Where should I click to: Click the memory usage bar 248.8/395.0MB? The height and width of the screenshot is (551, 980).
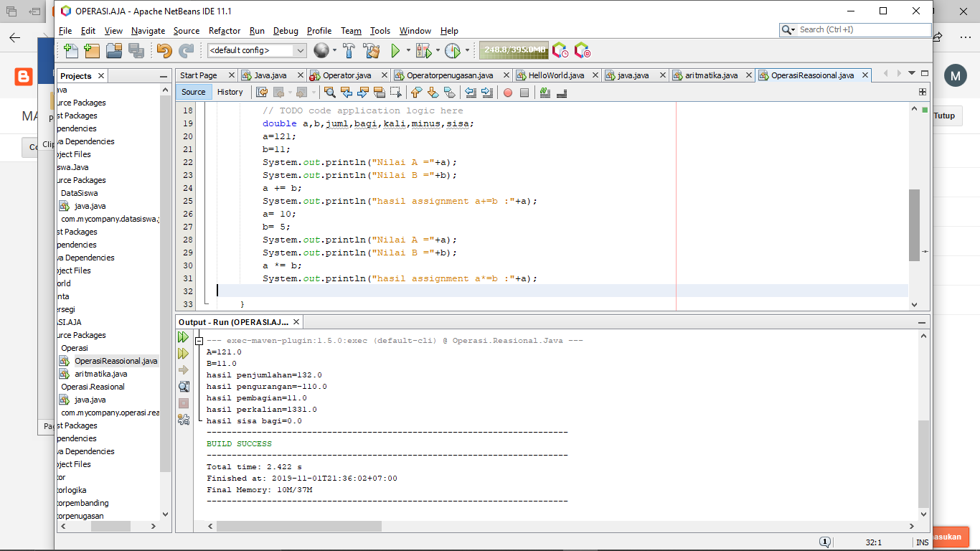514,50
